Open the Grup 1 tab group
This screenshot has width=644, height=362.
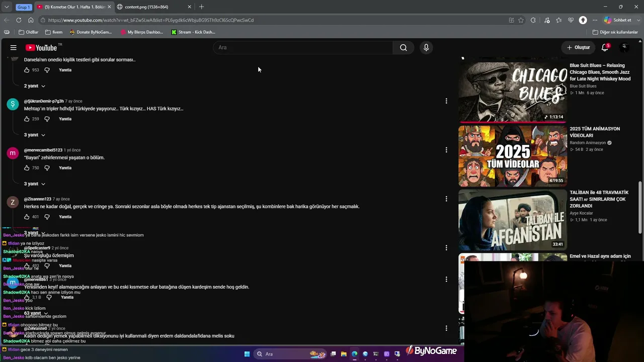pos(23,7)
